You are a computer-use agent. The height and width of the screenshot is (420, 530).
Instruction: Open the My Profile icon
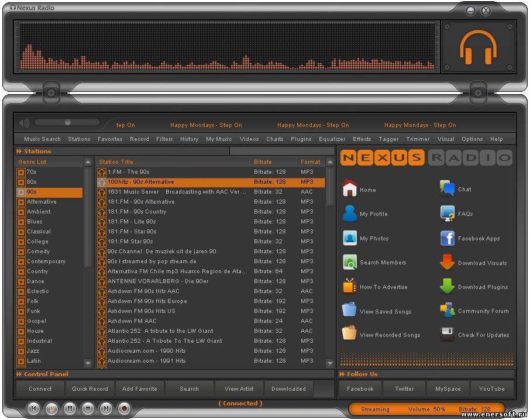click(349, 213)
